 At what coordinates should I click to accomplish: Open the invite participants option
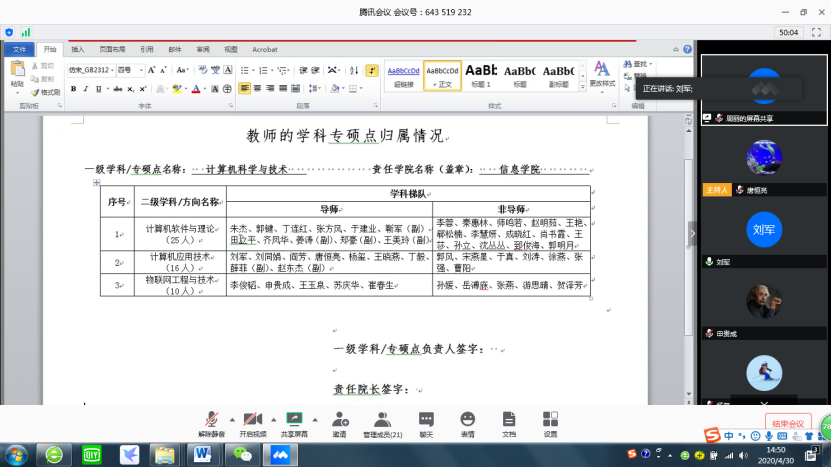[340, 421]
